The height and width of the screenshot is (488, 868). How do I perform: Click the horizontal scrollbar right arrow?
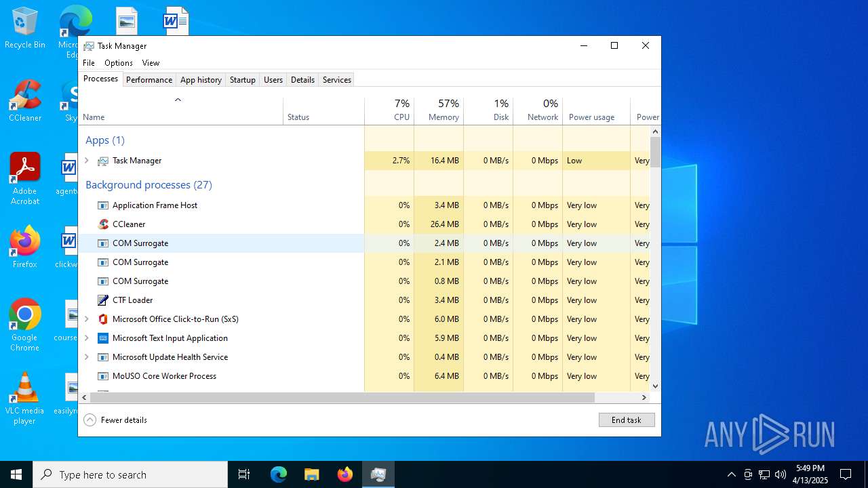pyautogui.click(x=644, y=398)
